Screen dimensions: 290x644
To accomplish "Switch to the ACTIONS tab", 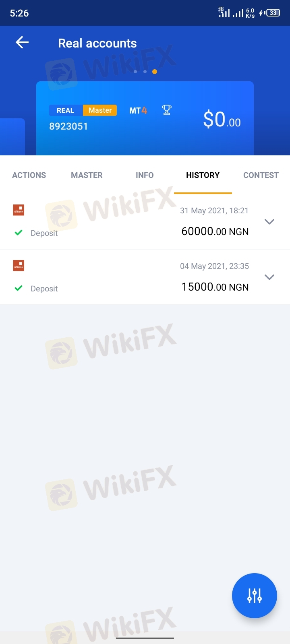I will click(29, 175).
